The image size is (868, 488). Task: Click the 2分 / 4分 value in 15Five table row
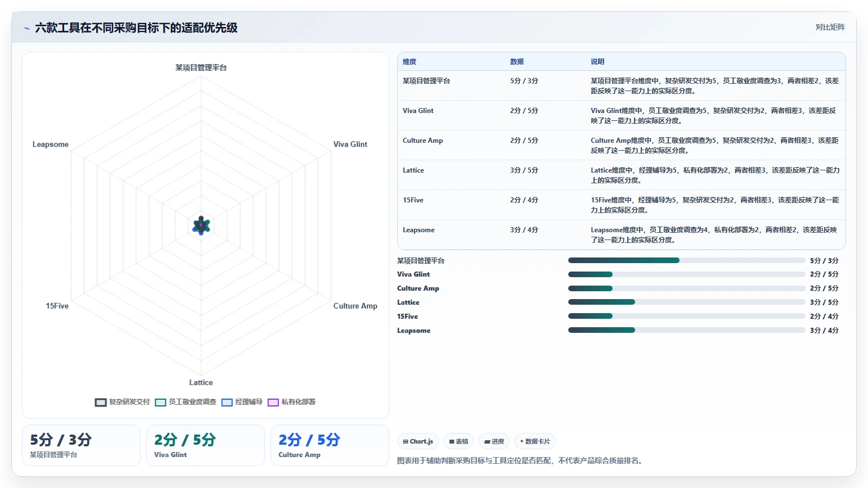[524, 200]
